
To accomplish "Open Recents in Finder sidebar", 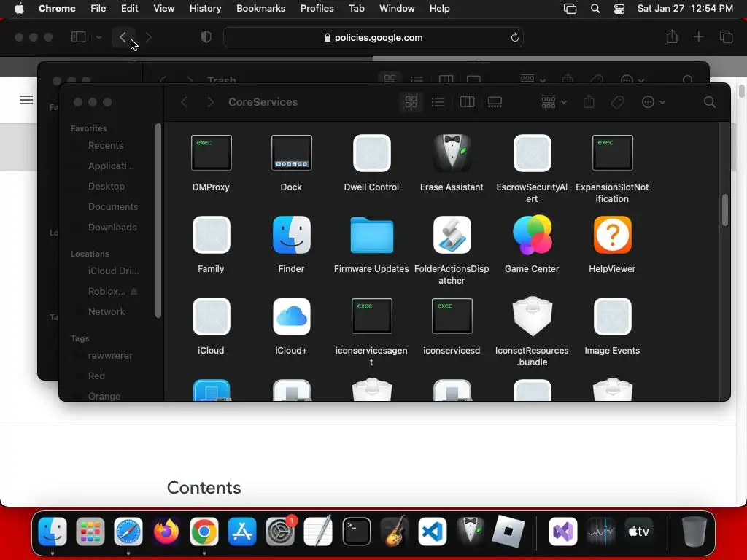I will coord(106,146).
